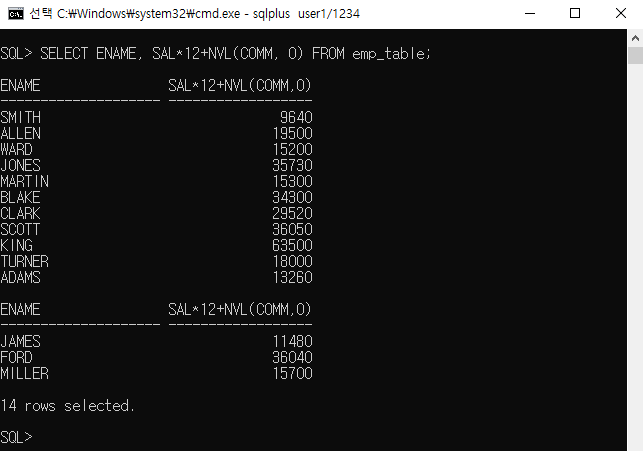
Task: Click the name ADAMS
Action: coord(21,278)
